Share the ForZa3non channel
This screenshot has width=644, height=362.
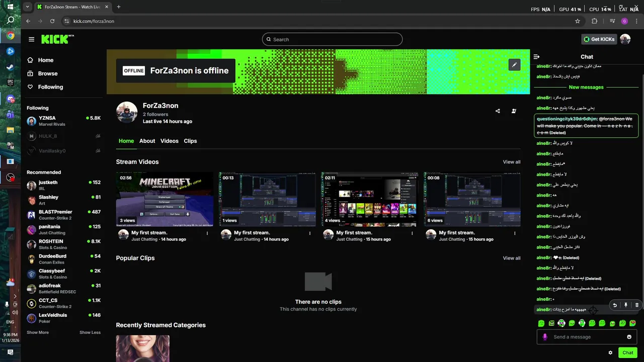(498, 111)
